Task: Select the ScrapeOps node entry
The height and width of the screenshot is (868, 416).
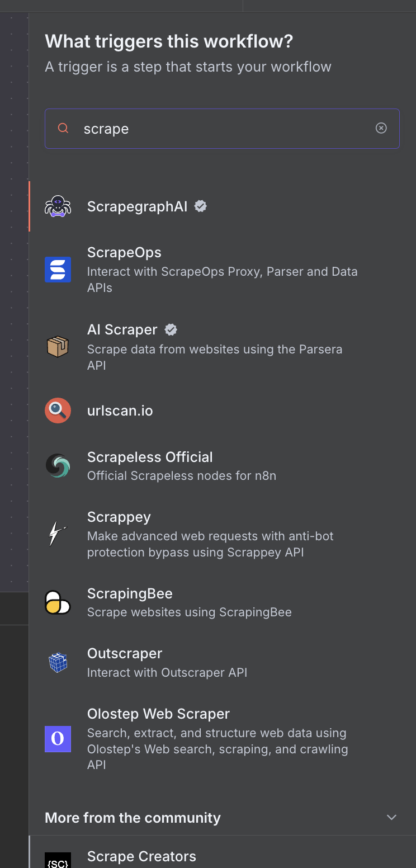Action: 124,253
